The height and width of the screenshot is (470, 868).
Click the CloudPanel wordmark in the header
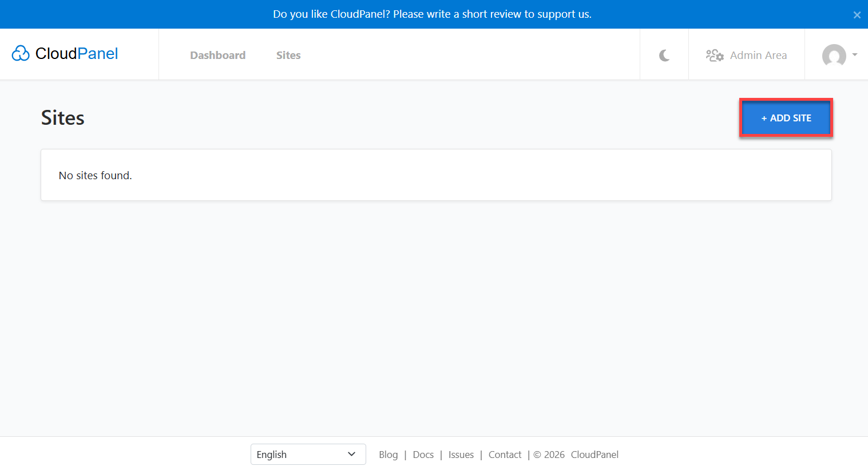coord(77,53)
